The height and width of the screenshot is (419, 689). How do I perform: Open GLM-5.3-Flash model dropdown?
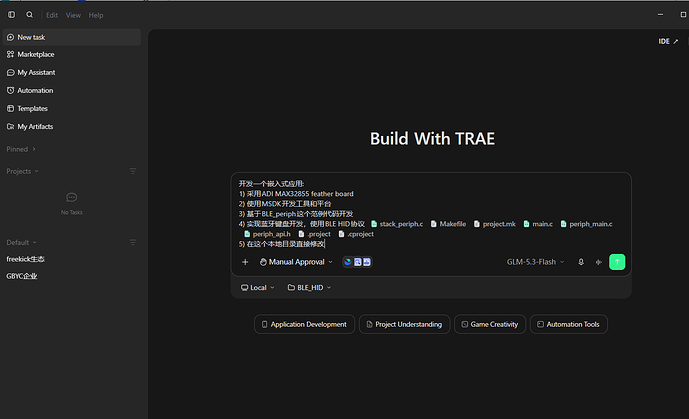pyautogui.click(x=535, y=262)
